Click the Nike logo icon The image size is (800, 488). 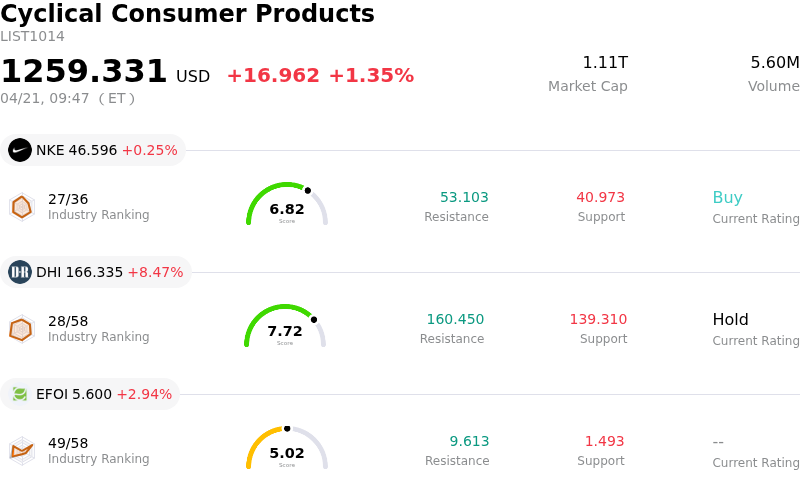point(20,150)
